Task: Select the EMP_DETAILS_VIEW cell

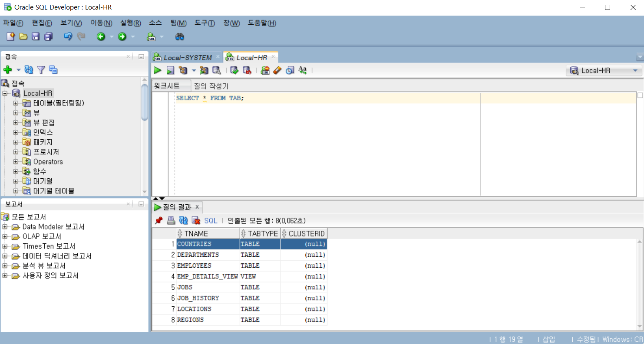Action: 208,276
